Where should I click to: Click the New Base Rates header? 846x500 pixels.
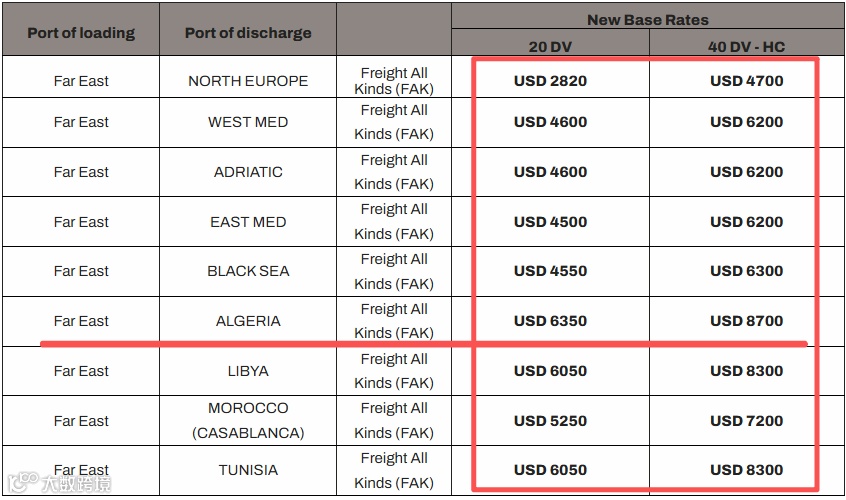click(647, 20)
